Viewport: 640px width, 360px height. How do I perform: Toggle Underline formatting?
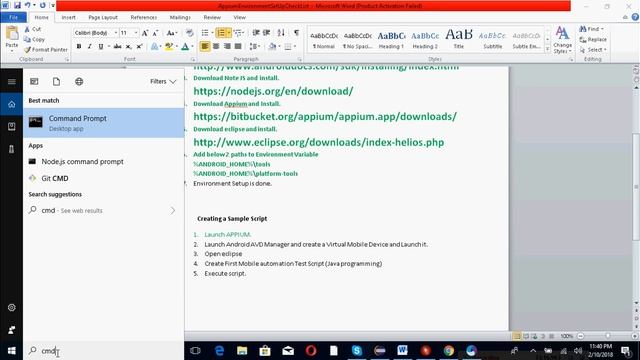pos(101,47)
